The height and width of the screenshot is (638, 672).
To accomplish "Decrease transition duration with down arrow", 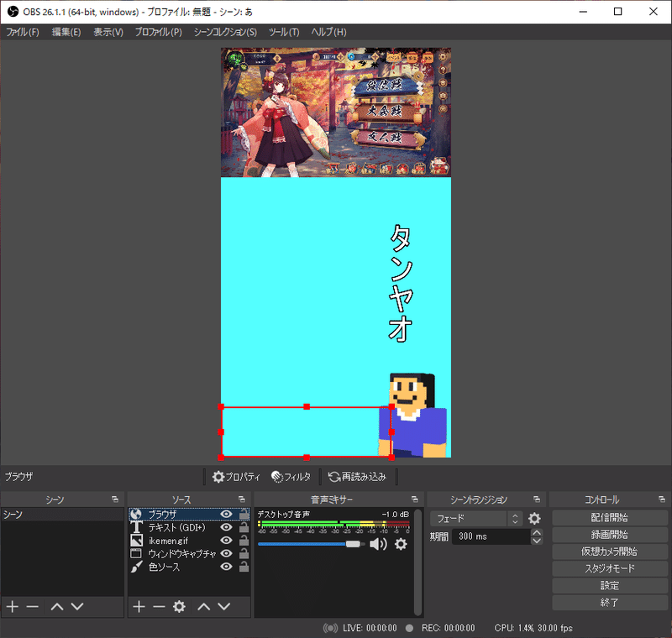I will point(537,541).
